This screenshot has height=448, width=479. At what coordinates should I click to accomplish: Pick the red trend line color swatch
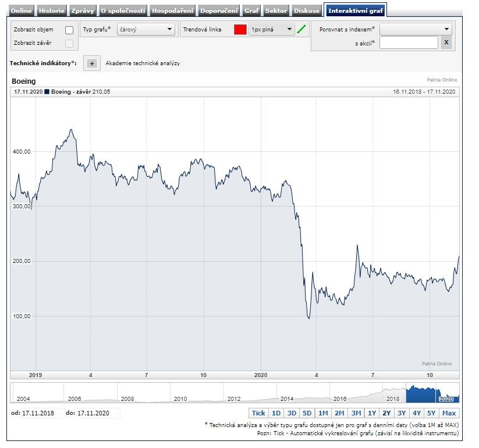click(240, 30)
